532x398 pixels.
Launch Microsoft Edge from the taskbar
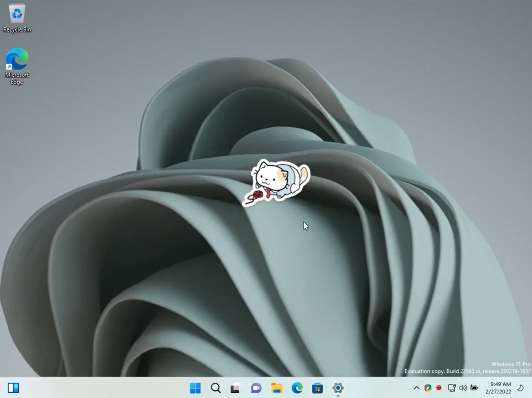[x=297, y=388]
